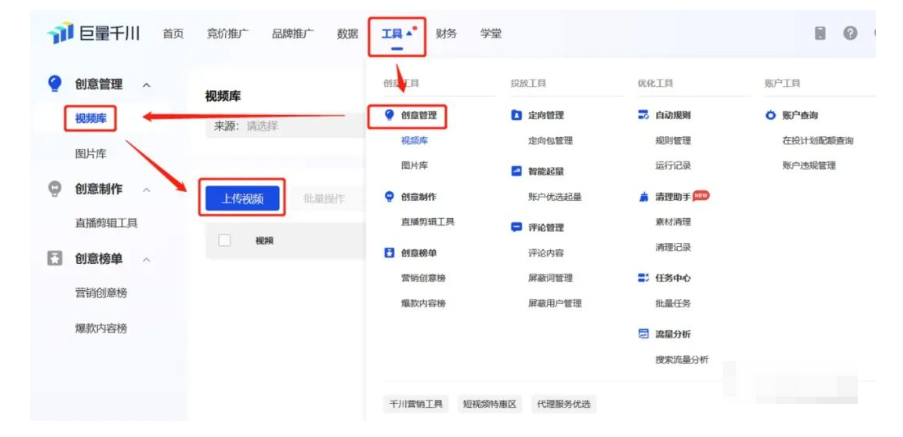Collapse the sidebar 创意榜单 section chevron

pos(146,260)
